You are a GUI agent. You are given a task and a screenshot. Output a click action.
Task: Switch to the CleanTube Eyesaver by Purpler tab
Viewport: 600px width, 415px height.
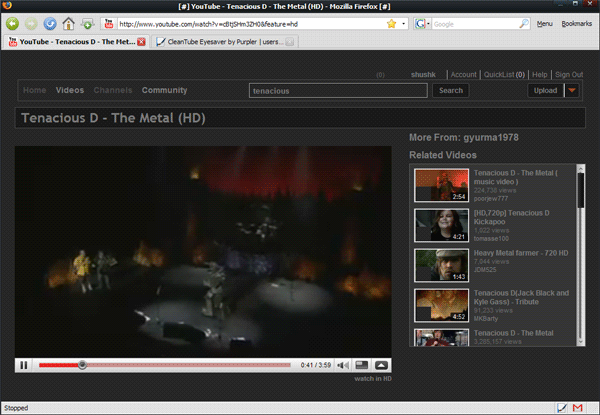point(225,42)
